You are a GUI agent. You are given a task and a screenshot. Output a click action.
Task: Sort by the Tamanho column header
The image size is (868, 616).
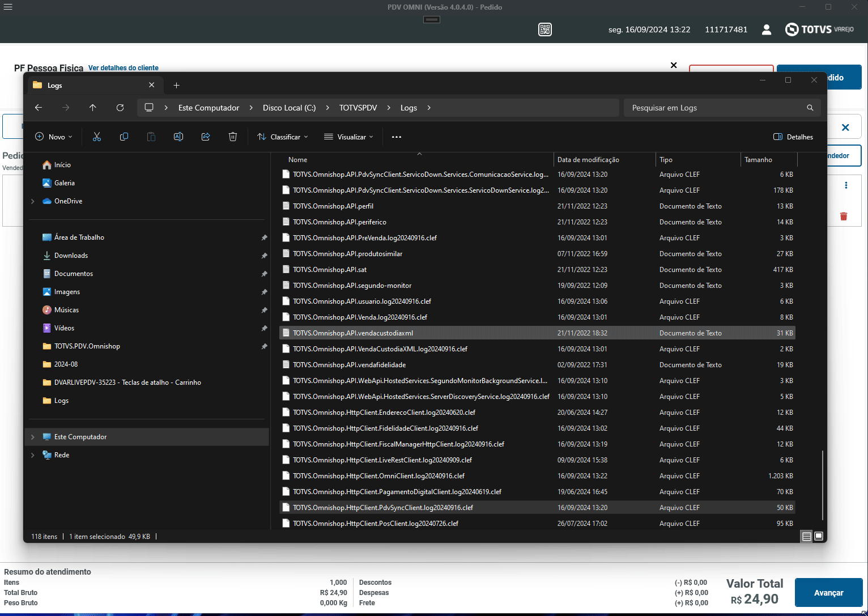(768, 160)
